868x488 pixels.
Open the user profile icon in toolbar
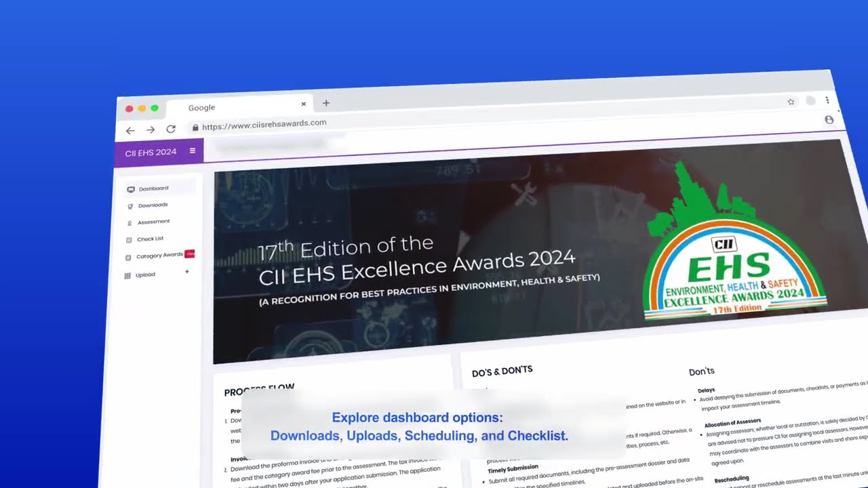[x=829, y=119]
